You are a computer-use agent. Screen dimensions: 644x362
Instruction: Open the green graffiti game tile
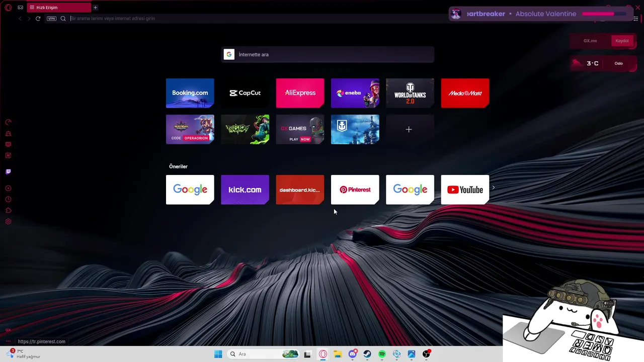click(x=245, y=129)
